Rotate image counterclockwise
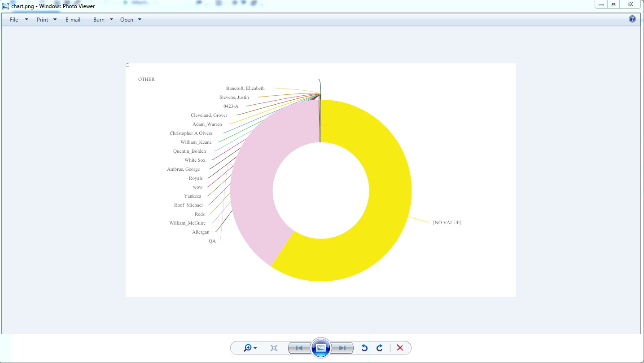This screenshot has width=644, height=363. coord(364,348)
